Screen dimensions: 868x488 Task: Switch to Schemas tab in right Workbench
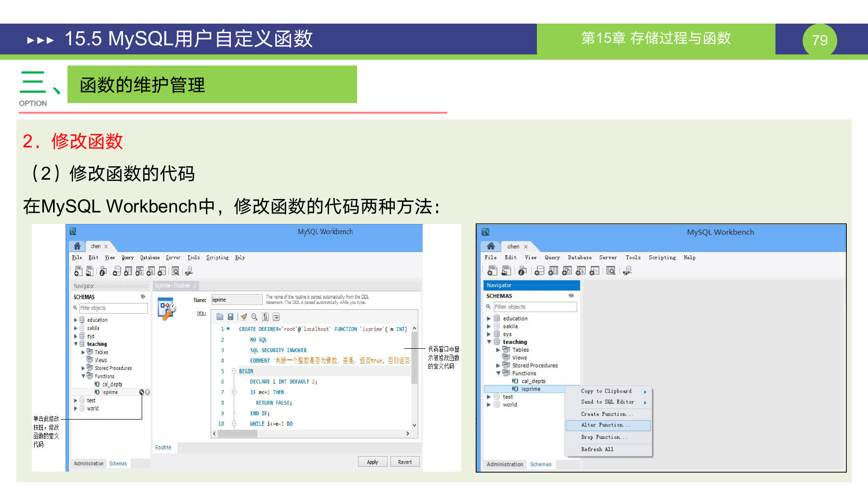[x=541, y=464]
